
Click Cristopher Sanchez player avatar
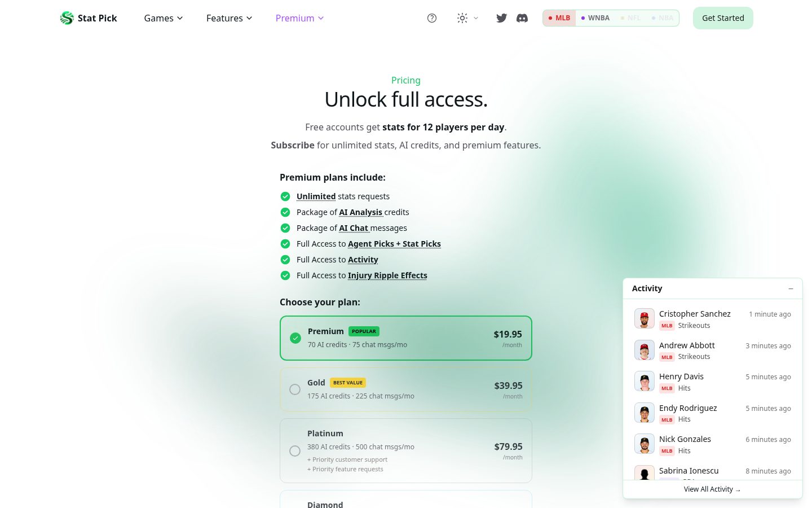(645, 319)
